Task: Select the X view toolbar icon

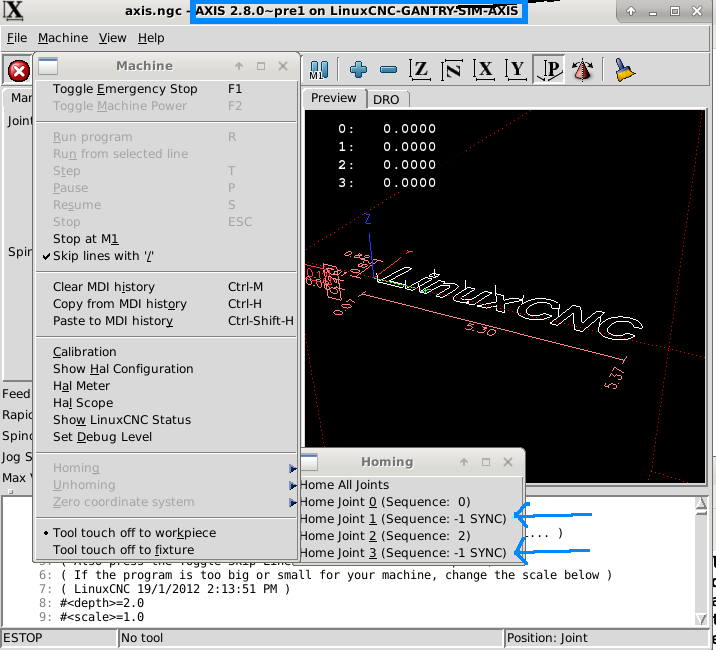Action: (x=484, y=70)
